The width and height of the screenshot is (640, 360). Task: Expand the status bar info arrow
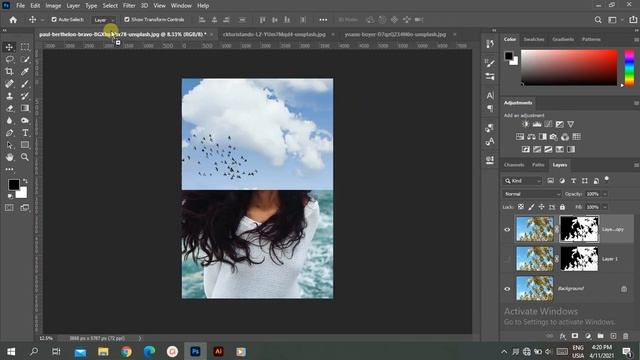pos(140,338)
